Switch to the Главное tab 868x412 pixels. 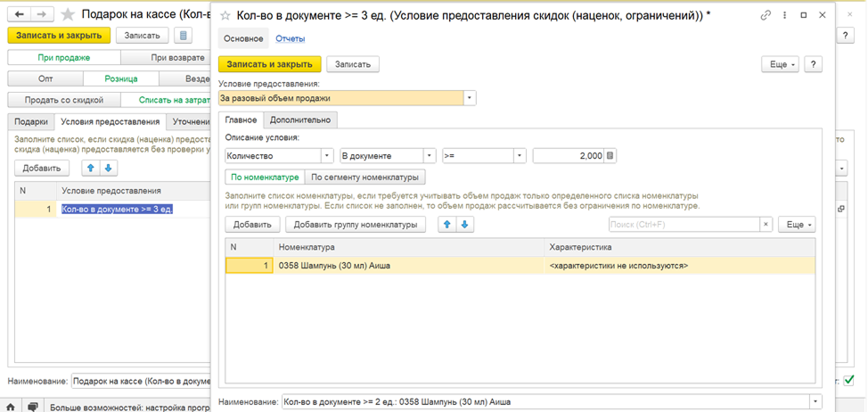click(x=241, y=119)
